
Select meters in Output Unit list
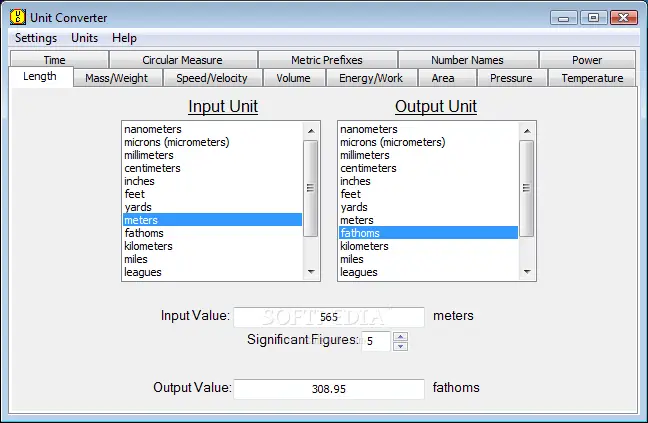(x=429, y=220)
